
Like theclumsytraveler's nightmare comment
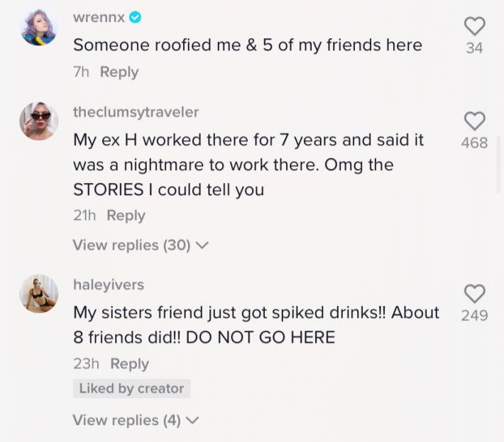tap(474, 121)
